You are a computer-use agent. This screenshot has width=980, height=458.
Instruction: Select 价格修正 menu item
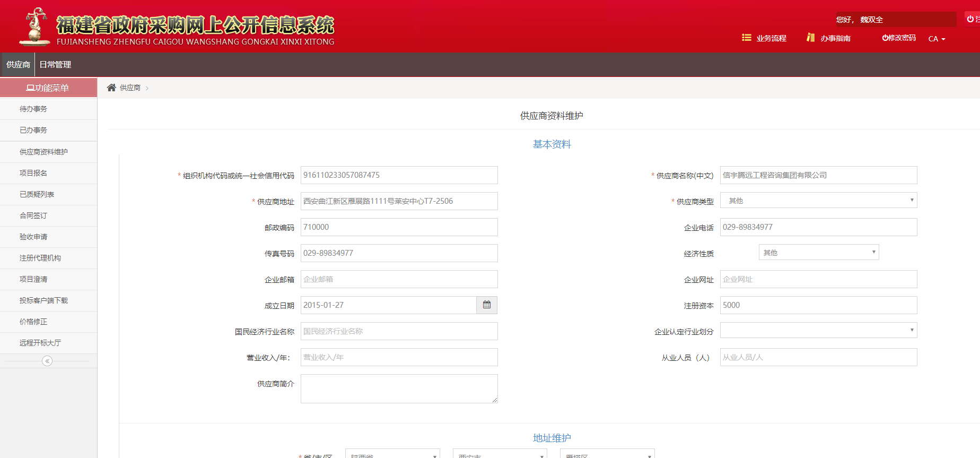pos(48,322)
